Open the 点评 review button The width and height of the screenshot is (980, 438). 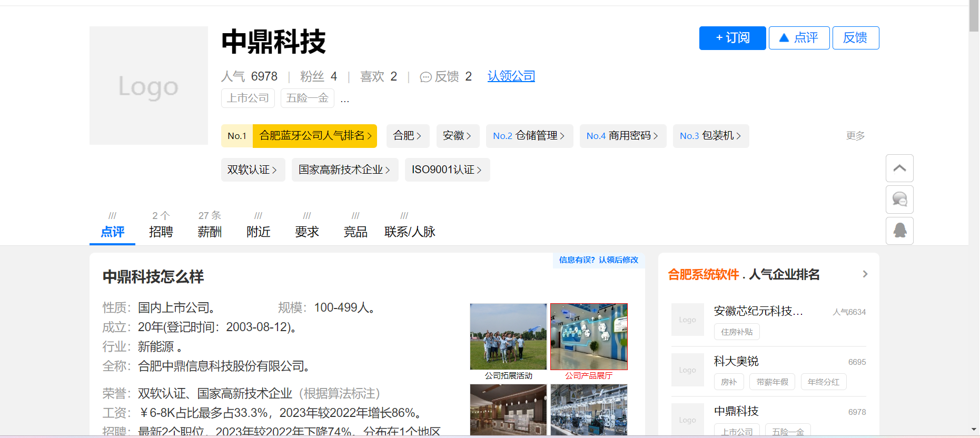pos(799,38)
